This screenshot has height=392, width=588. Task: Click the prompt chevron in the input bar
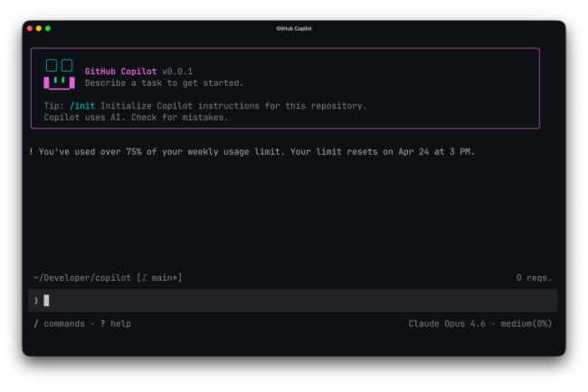click(x=35, y=301)
